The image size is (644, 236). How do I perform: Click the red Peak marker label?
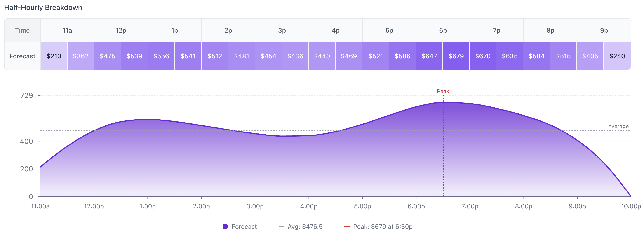[443, 91]
